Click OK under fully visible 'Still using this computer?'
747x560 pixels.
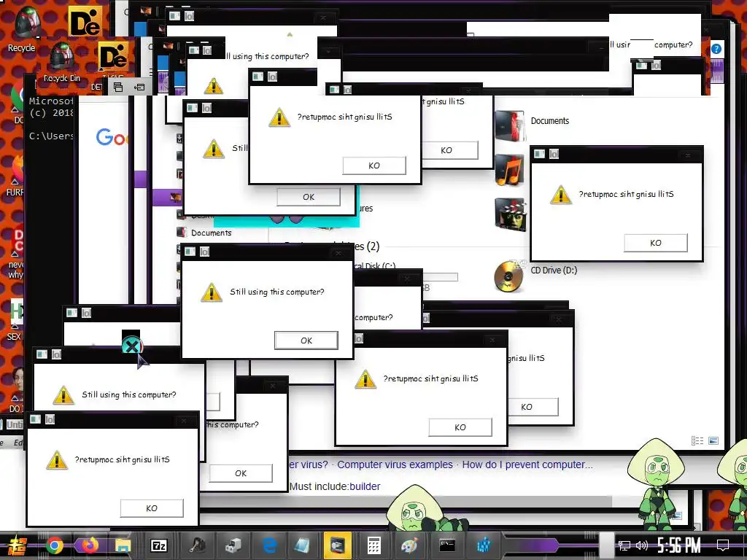[x=306, y=341]
